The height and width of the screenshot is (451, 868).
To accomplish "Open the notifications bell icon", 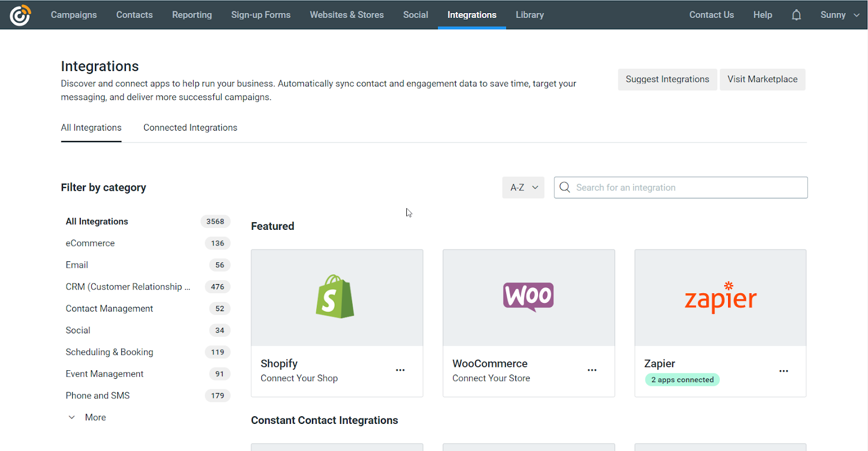I will coord(796,15).
